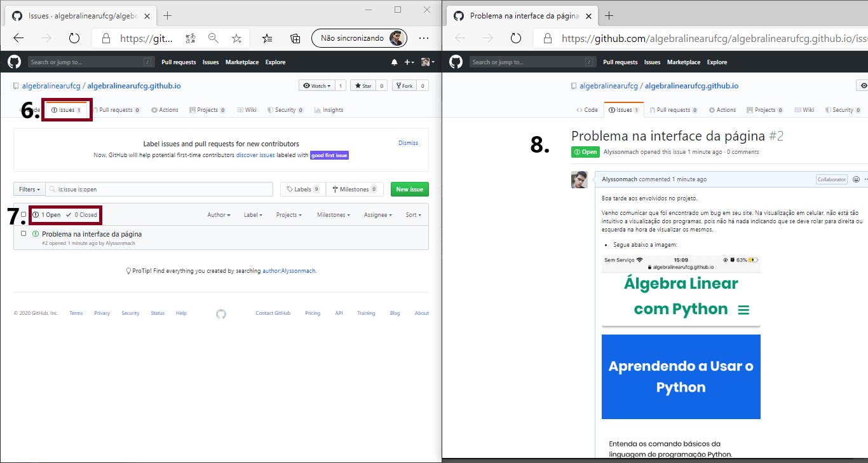Open the browser settings ellipsis menu
Screen dimensions: 868x463
[x=424, y=38]
